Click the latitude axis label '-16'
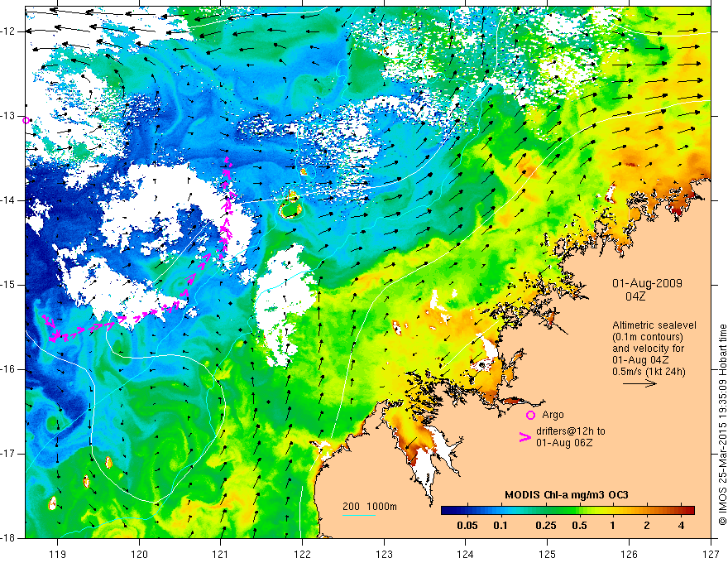 pos(8,369)
